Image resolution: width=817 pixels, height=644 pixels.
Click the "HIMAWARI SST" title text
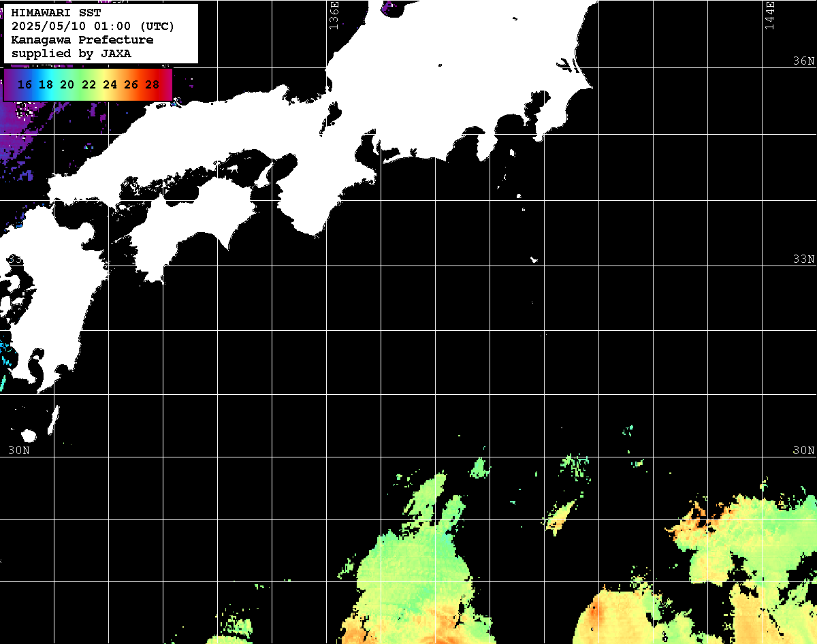click(x=57, y=13)
